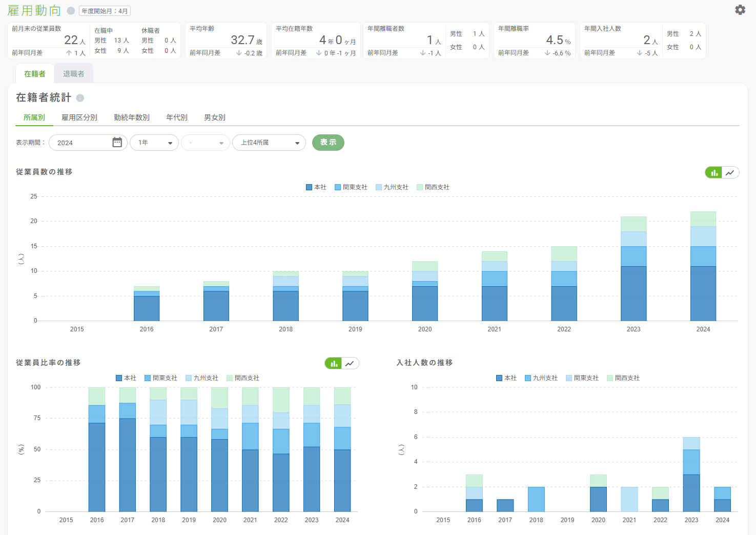Viewport: 756px width, 535px height.
Task: Toggle 関西支社 legend swatch in 入社人数の推移
Action: pos(610,378)
